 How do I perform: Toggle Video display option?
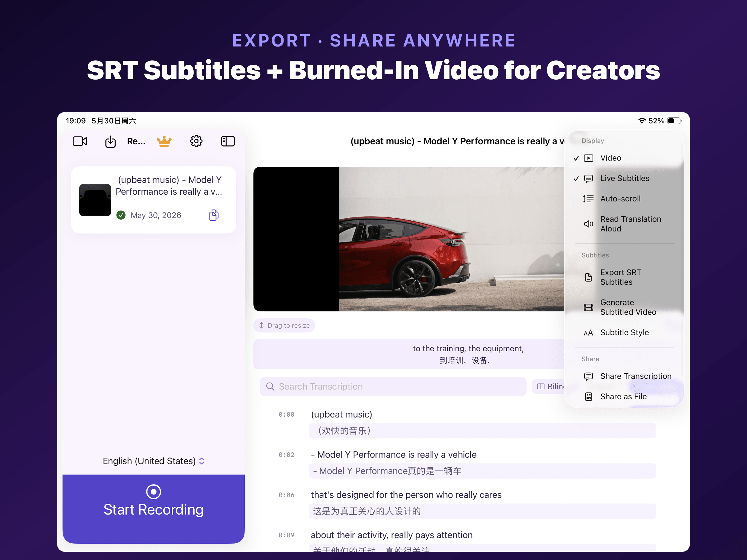pyautogui.click(x=624, y=158)
